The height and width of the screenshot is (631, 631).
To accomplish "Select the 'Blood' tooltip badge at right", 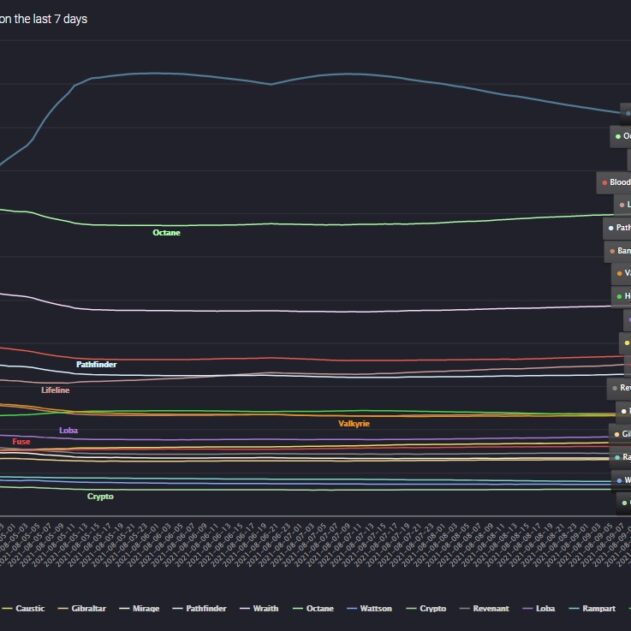I will click(x=614, y=182).
